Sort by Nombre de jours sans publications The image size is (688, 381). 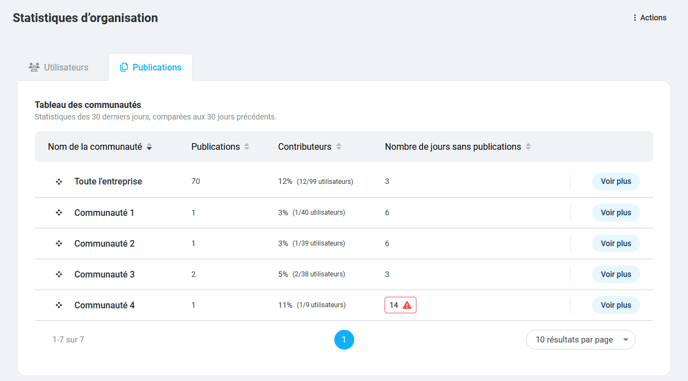(x=528, y=147)
